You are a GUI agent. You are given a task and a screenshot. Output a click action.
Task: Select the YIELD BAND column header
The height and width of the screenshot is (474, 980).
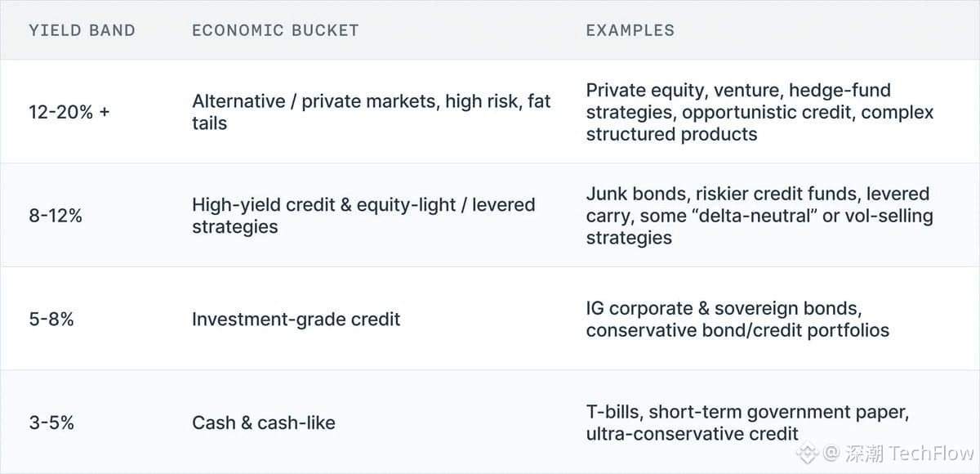tap(82, 31)
